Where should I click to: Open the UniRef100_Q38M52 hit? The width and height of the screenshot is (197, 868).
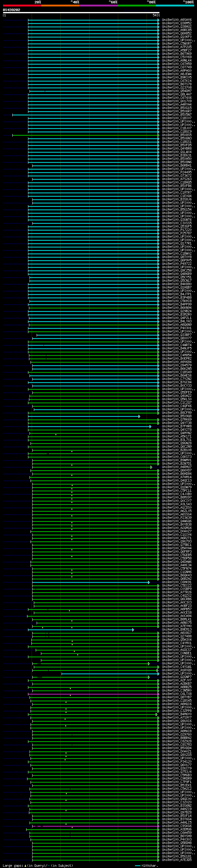click(x=177, y=23)
